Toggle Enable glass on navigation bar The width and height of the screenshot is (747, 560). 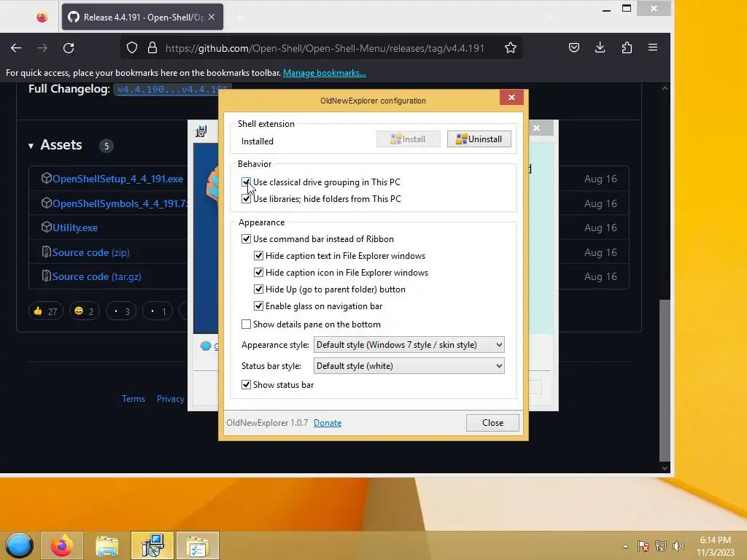pos(258,306)
